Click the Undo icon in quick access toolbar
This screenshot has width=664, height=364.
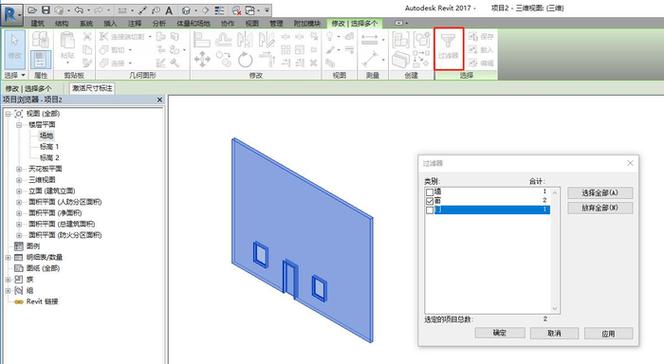[78, 10]
